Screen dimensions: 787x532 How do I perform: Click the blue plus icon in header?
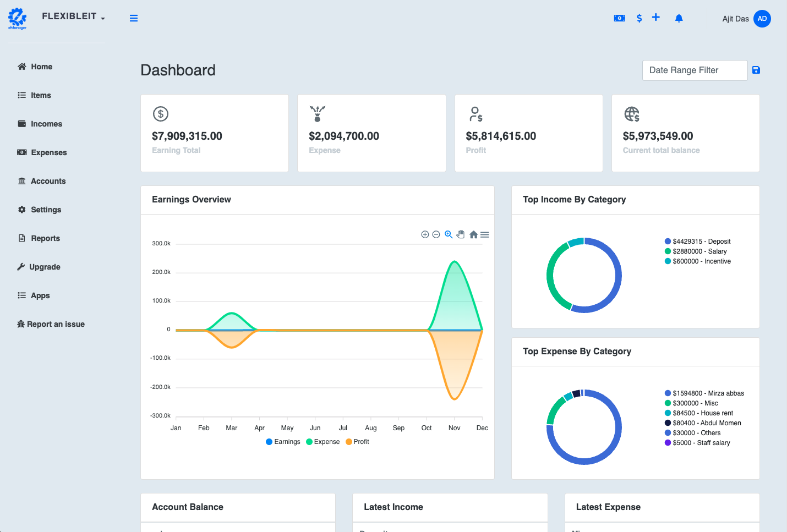tap(656, 18)
